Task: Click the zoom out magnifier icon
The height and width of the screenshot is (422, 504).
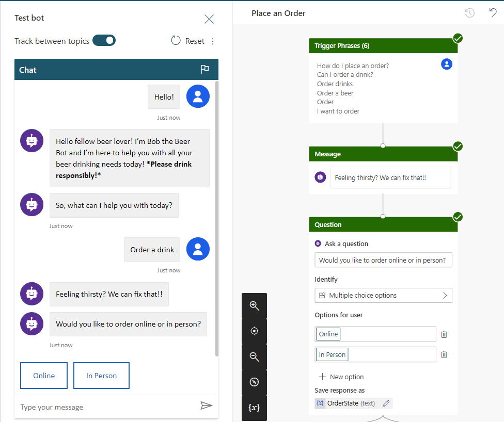Action: tap(254, 356)
